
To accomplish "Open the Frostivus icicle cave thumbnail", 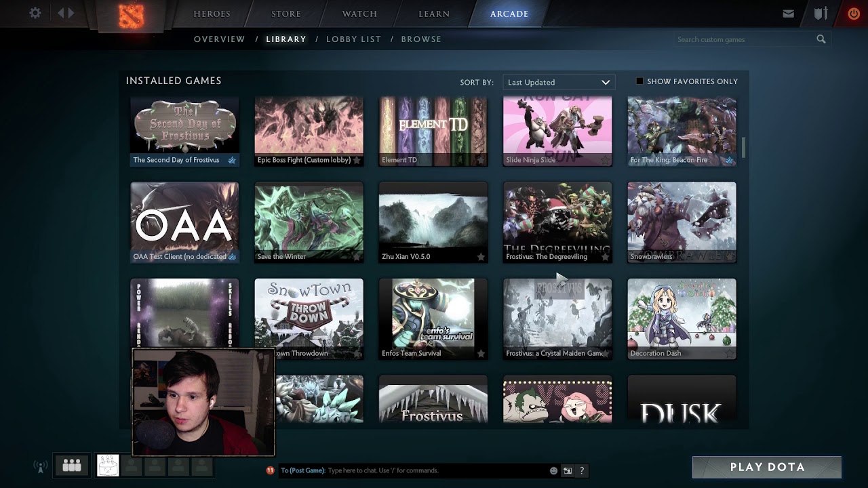I will point(433,399).
